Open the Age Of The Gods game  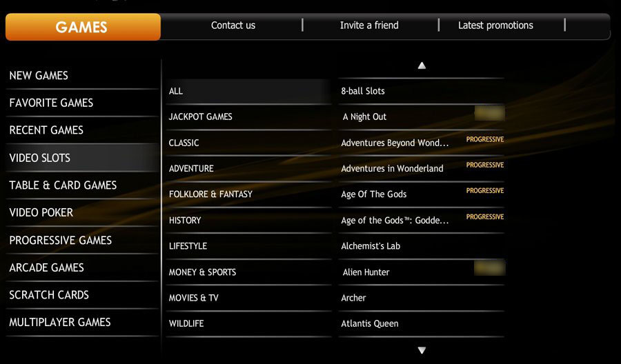coord(374,194)
